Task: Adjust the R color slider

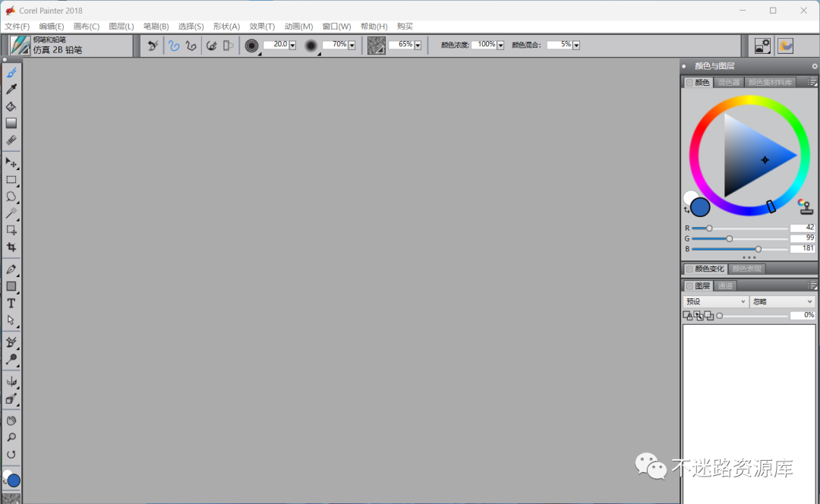Action: [x=740, y=228]
